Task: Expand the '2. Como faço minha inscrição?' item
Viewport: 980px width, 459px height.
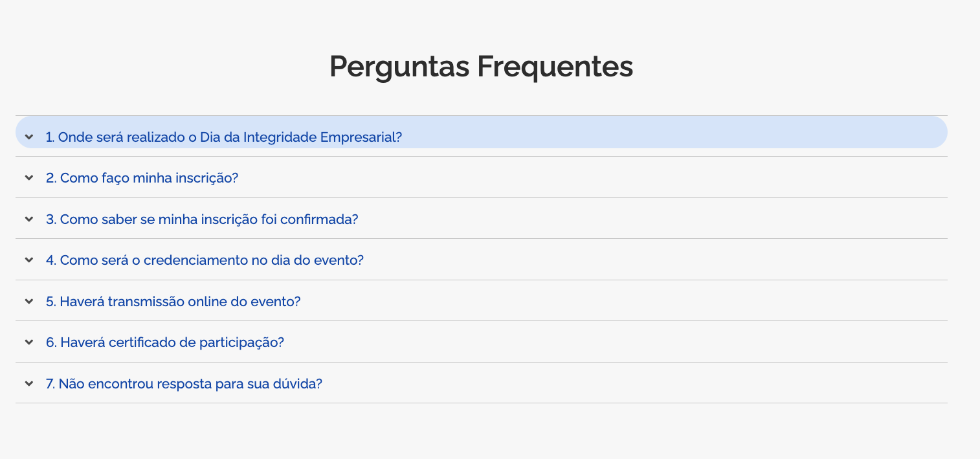Action: point(142,178)
